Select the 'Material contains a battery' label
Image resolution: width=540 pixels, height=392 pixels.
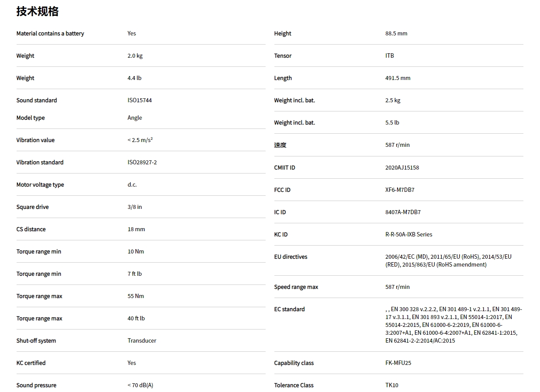[50, 34]
